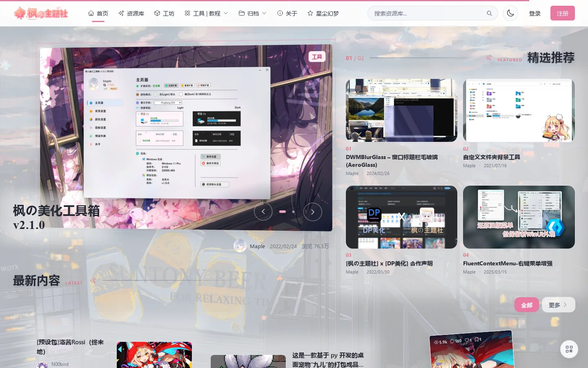Select the 全部 filter tab
The height and width of the screenshot is (368, 588).
click(x=527, y=305)
